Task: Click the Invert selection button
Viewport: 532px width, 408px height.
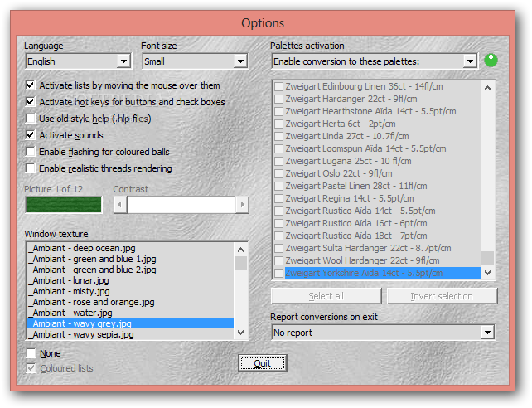Action: click(442, 296)
